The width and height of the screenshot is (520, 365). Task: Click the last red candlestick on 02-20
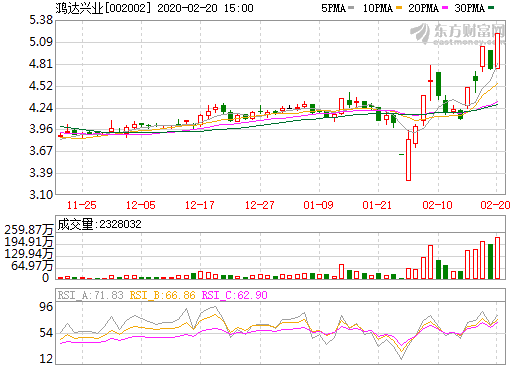coord(497,51)
